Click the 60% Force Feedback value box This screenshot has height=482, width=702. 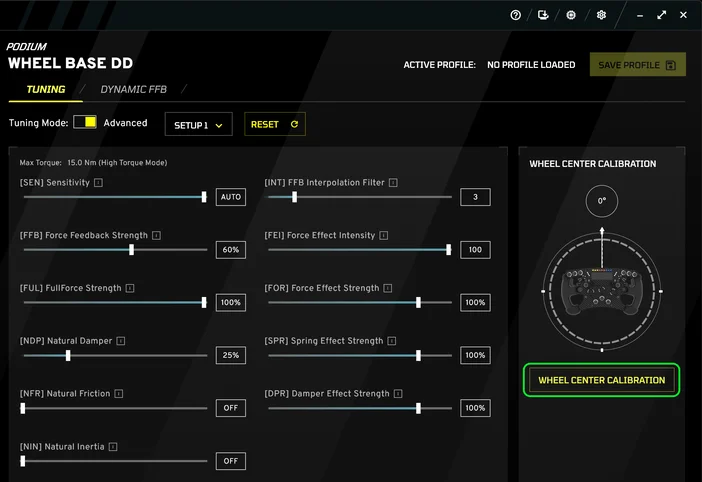pos(231,250)
